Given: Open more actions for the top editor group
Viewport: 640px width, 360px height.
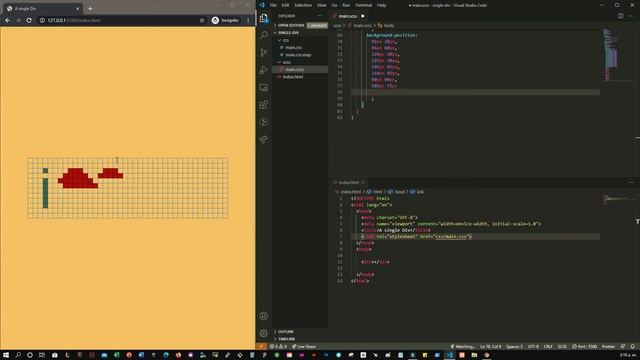Looking at the screenshot, I should [631, 16].
